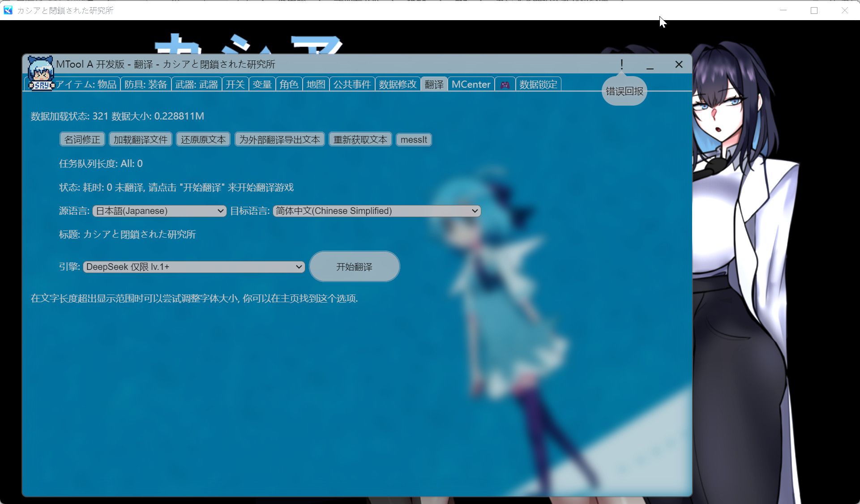Minimize the MTool panel
The width and height of the screenshot is (860, 504).
650,65
